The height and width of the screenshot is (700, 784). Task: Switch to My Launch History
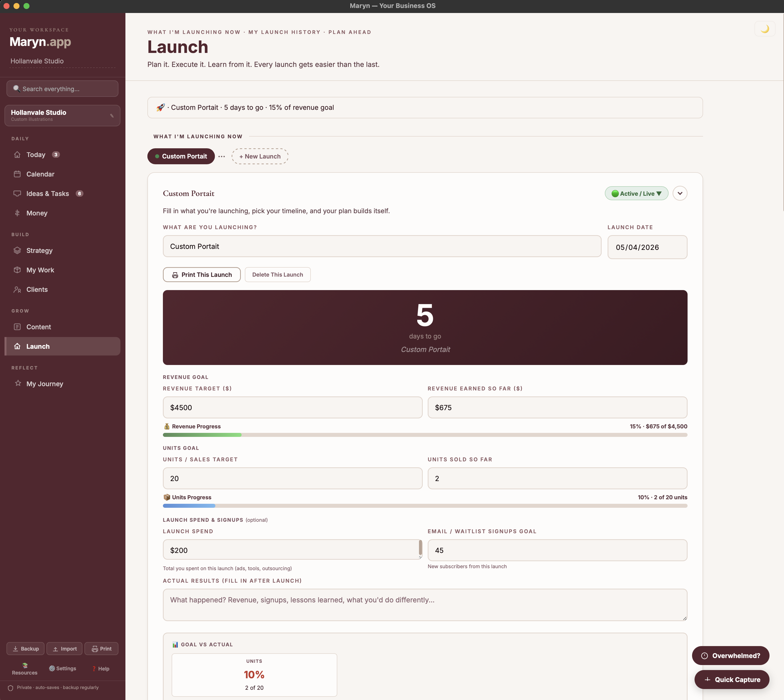coord(284,32)
